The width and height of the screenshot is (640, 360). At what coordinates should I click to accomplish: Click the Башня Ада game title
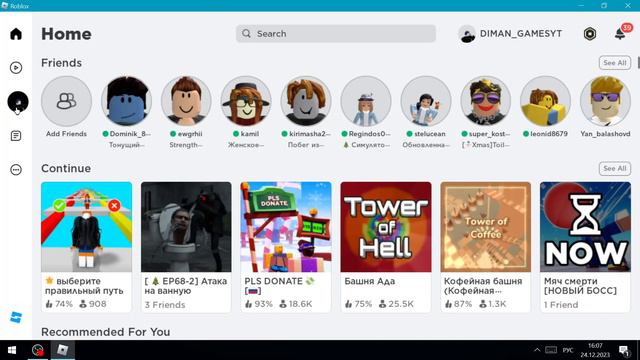point(369,281)
